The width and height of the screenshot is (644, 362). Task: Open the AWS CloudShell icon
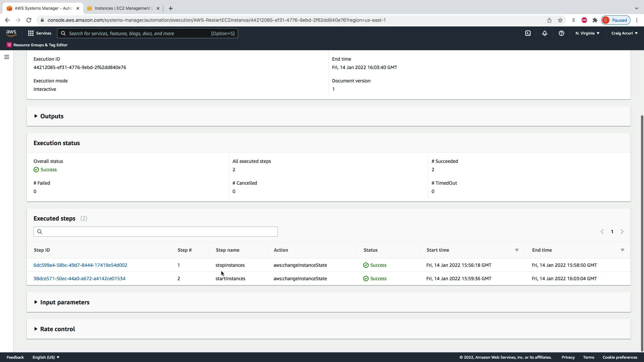[528, 33]
